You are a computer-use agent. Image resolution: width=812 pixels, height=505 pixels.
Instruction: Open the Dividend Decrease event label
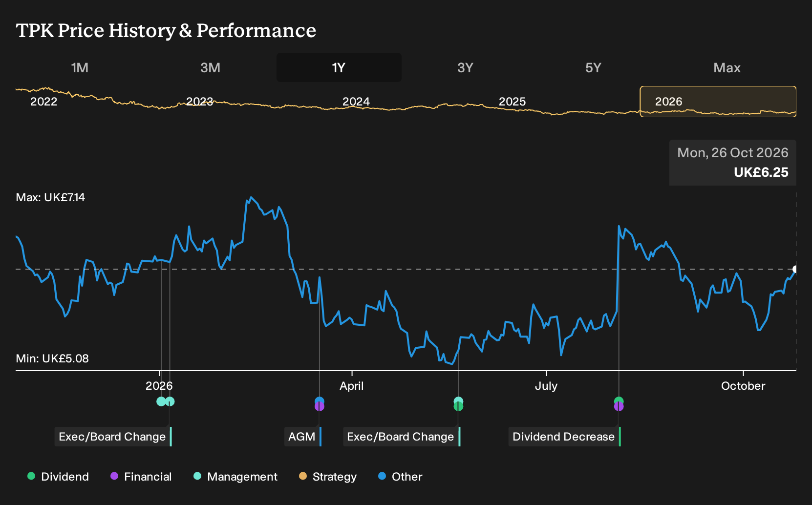click(565, 437)
